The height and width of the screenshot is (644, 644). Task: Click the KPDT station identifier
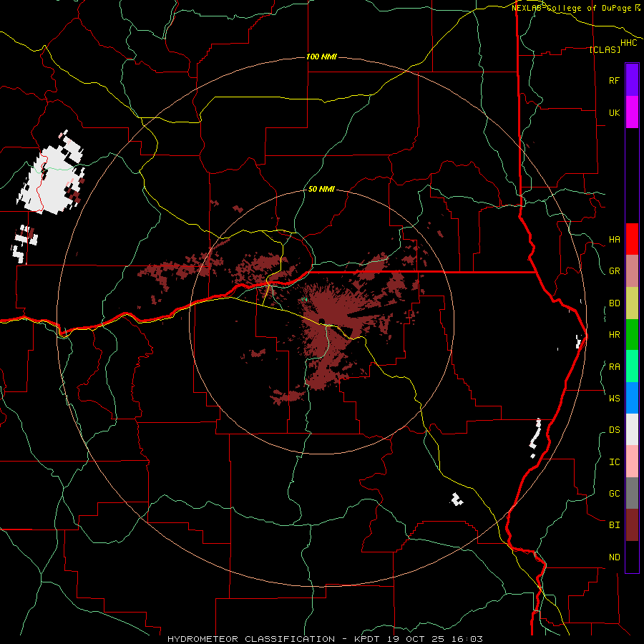tap(369, 639)
